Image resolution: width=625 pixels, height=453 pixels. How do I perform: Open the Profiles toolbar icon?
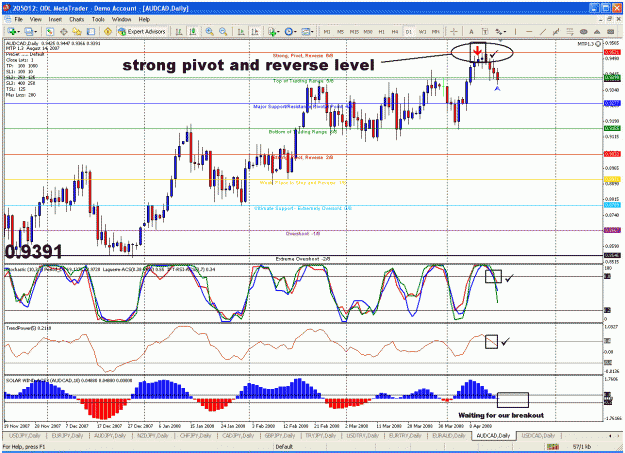pos(29,32)
